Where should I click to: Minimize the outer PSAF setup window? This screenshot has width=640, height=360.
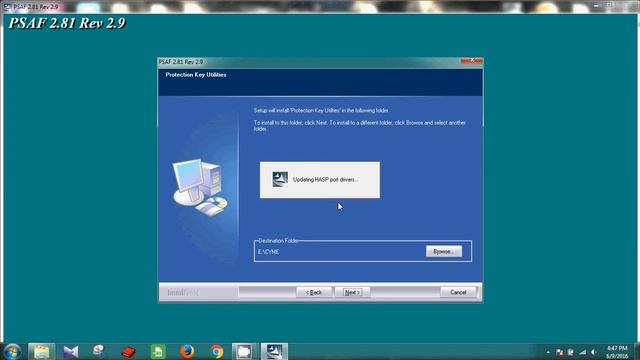596,6
